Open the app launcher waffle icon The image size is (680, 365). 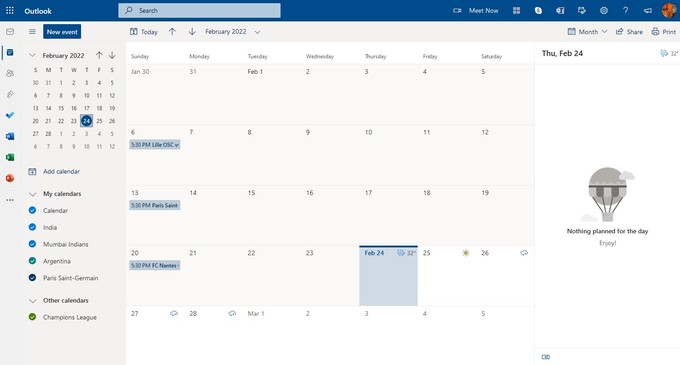10,10
